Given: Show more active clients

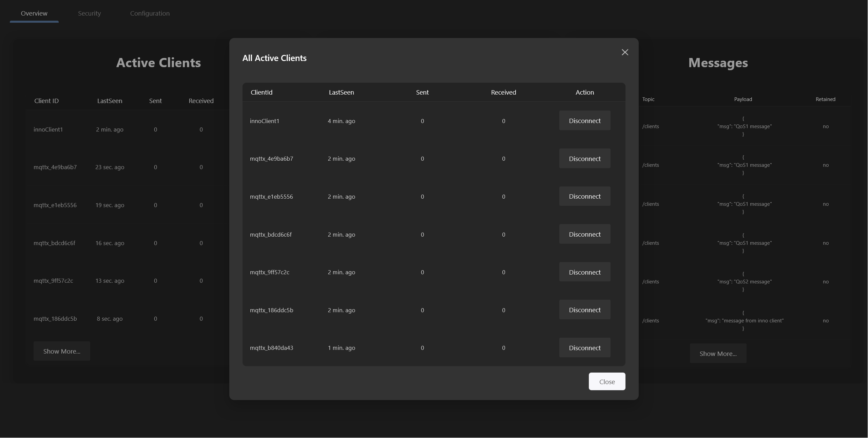Looking at the screenshot, I should pyautogui.click(x=62, y=351).
